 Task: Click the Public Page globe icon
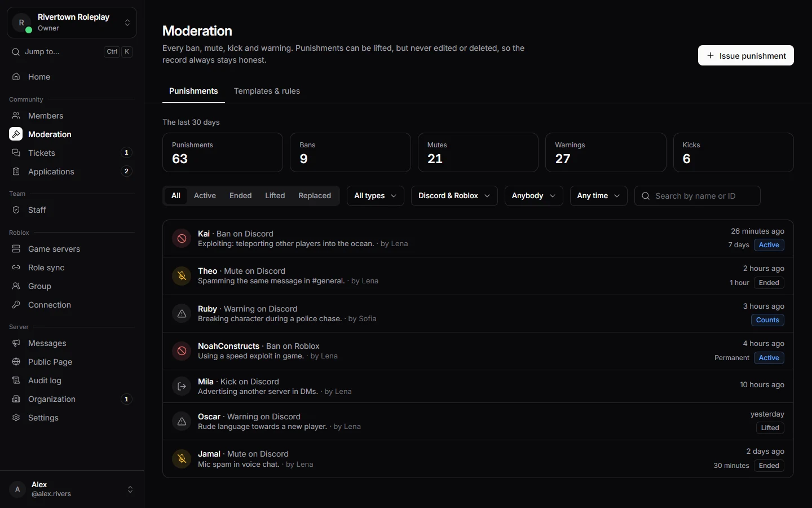click(x=16, y=362)
